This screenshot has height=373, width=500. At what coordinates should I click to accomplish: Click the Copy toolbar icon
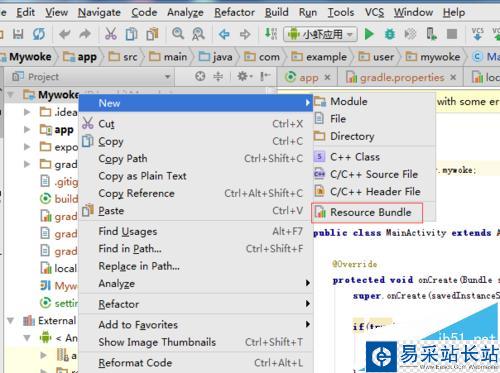pyautogui.click(x=131, y=34)
